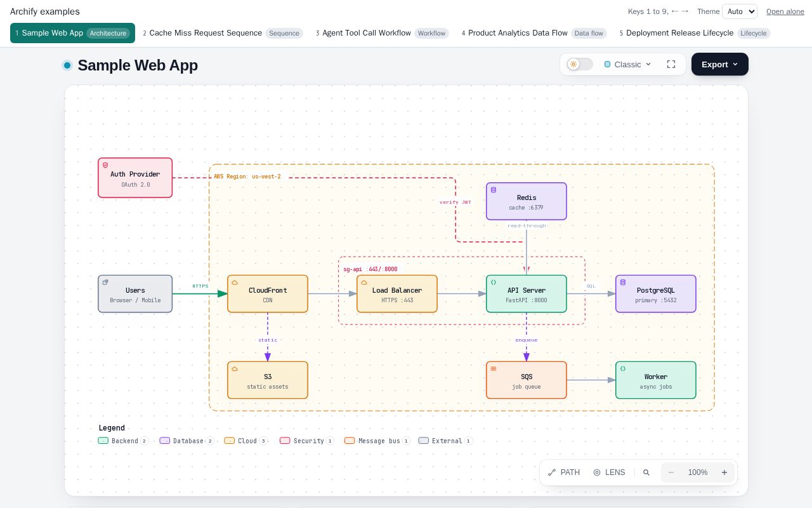Click the cloud icon on the S3 node
812x508 pixels.
[x=235, y=368]
